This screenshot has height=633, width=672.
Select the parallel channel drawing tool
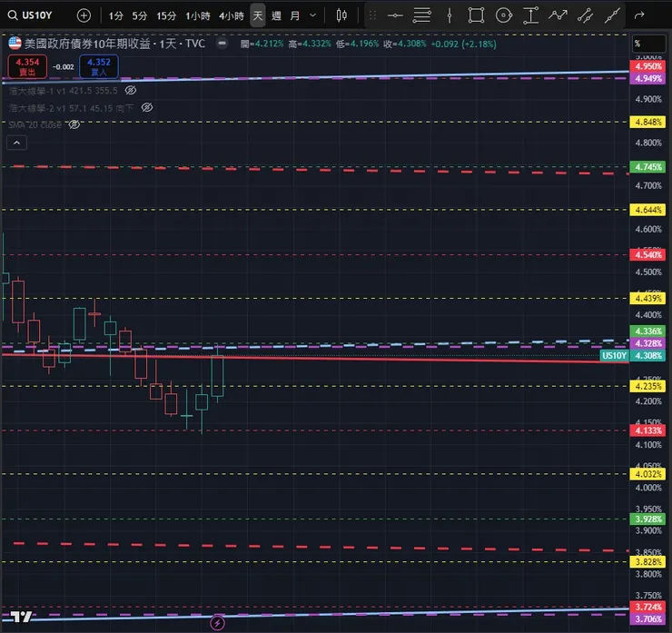pos(585,15)
